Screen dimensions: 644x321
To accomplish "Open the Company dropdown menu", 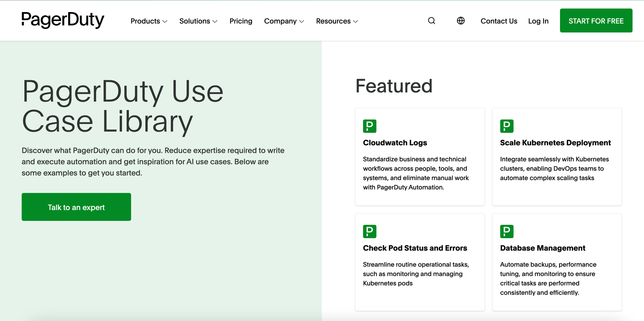I will click(x=284, y=21).
